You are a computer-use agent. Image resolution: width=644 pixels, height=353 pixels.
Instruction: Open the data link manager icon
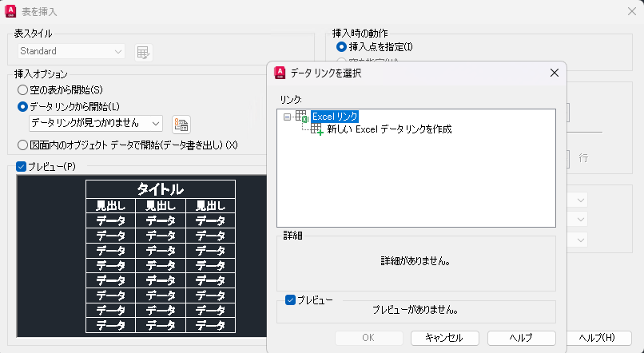(x=181, y=123)
